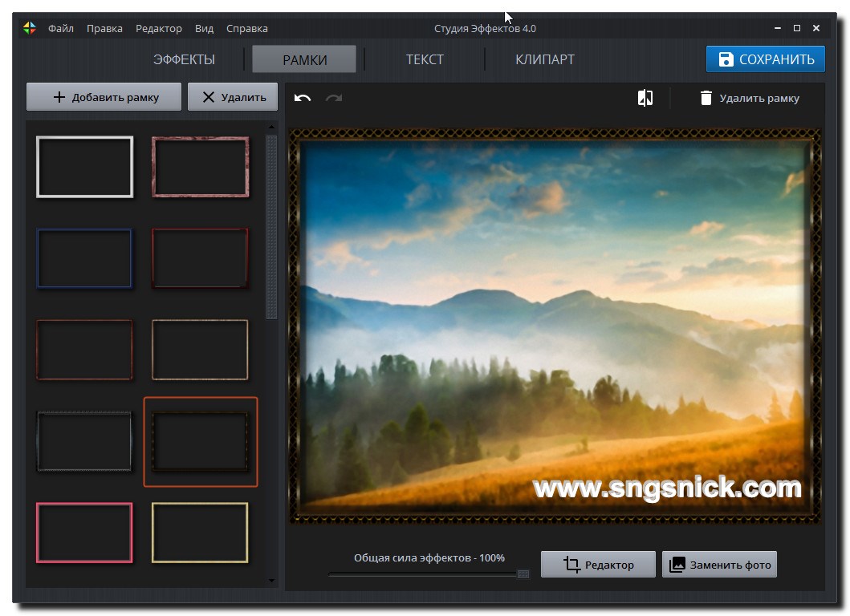This screenshot has height=616, width=850.
Task: Open the Редактор menu in menu bar
Action: [x=159, y=28]
